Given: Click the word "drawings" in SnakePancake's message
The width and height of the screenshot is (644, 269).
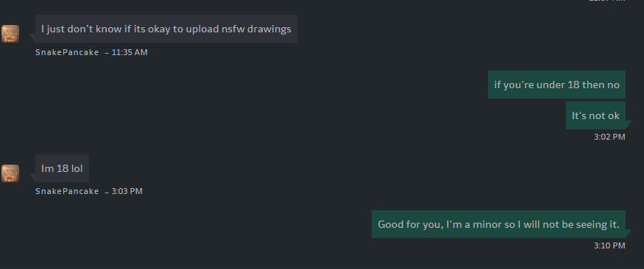Looking at the screenshot, I should 269,29.
